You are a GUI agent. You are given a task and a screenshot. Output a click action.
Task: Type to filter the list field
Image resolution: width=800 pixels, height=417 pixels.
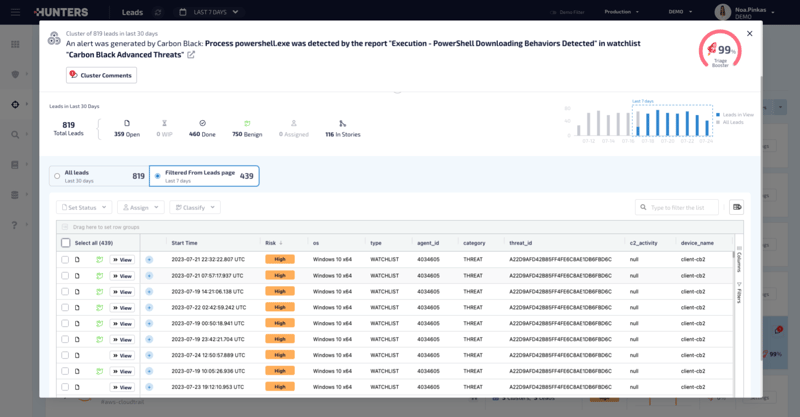[x=677, y=207]
